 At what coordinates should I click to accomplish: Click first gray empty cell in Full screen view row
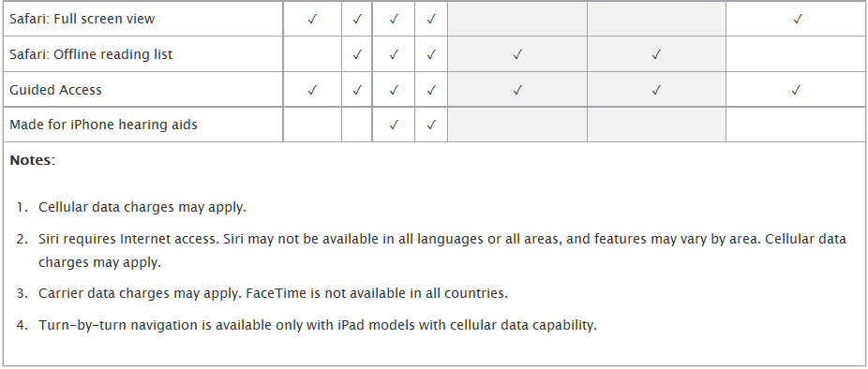517,19
